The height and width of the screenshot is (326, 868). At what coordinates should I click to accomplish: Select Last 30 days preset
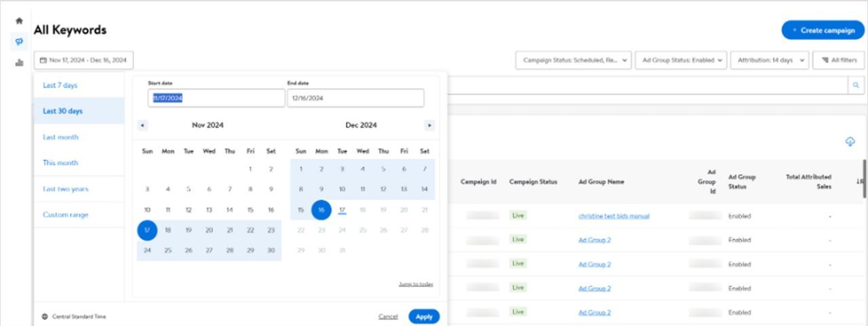click(x=79, y=111)
